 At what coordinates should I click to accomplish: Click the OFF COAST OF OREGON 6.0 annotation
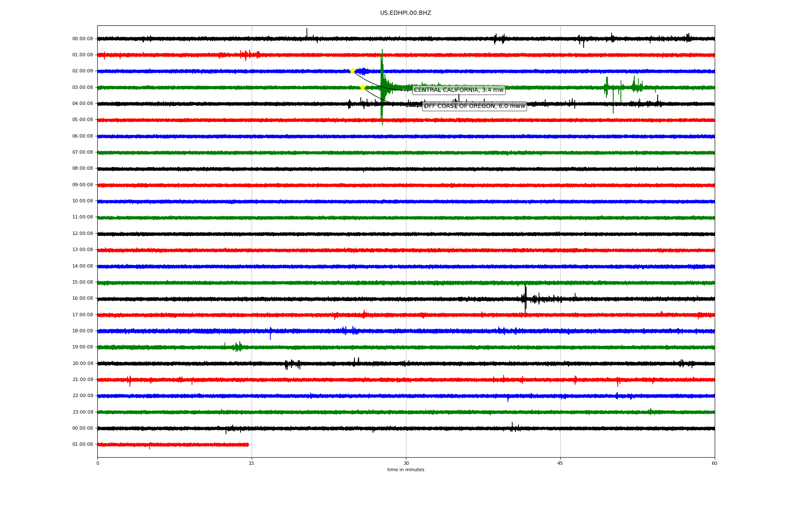click(x=474, y=106)
